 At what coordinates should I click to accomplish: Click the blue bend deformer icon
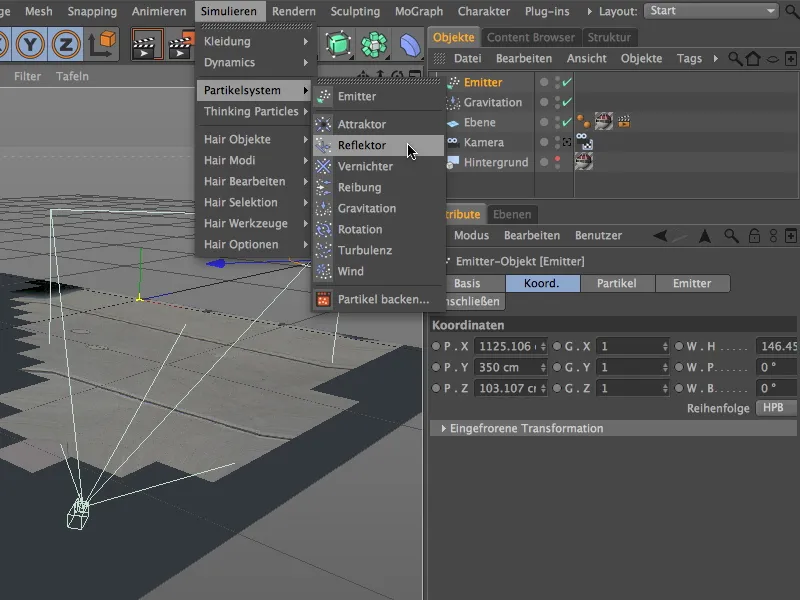pyautogui.click(x=409, y=44)
